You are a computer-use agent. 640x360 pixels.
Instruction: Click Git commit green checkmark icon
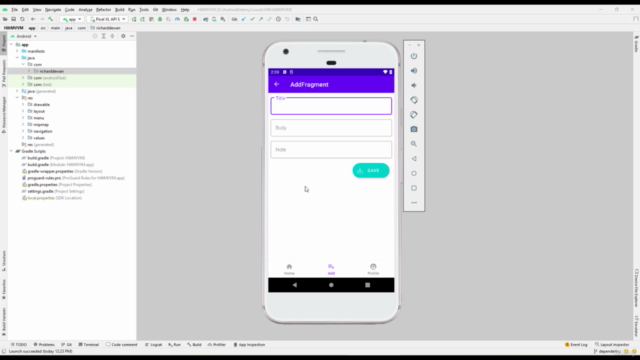[x=252, y=19]
